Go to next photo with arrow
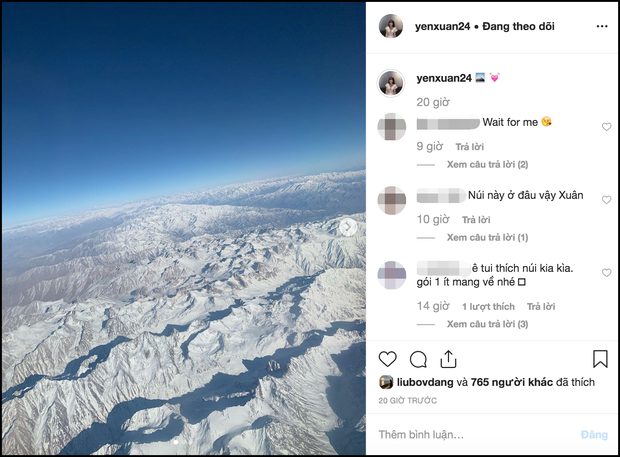 [348, 227]
